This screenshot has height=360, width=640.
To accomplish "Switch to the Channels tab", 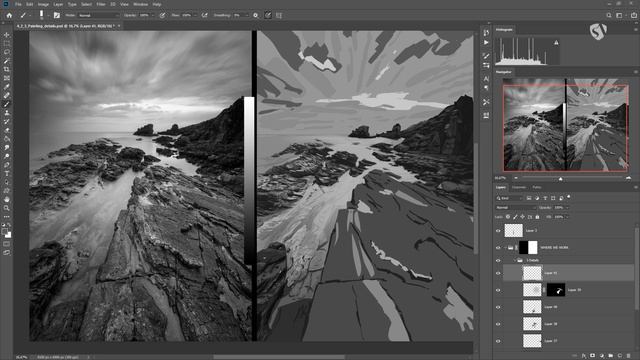I will [x=519, y=187].
